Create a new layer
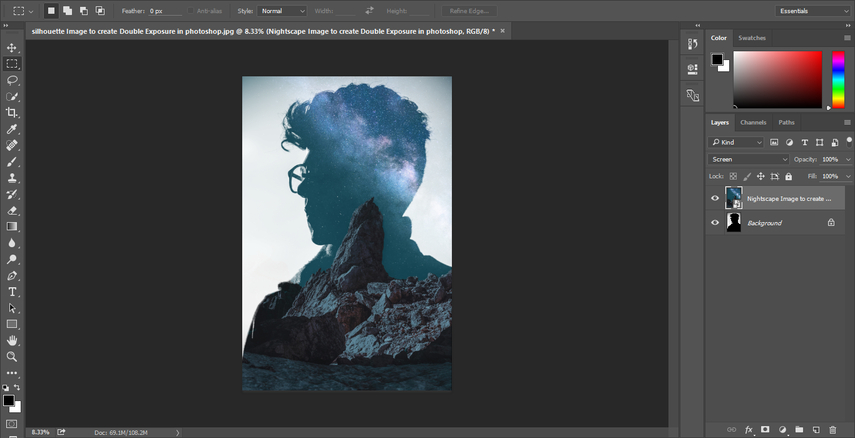The height and width of the screenshot is (438, 855). pos(816,430)
